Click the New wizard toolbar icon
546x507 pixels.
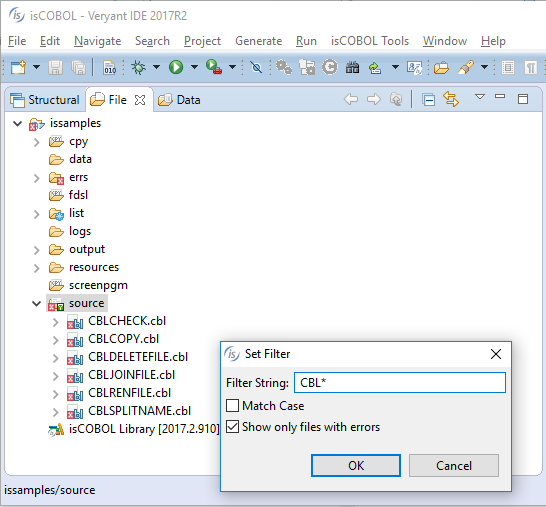(18, 67)
